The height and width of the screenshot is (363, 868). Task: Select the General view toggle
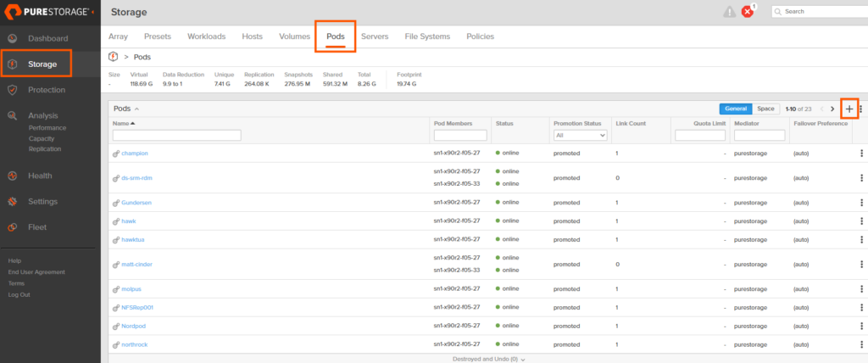tap(735, 109)
